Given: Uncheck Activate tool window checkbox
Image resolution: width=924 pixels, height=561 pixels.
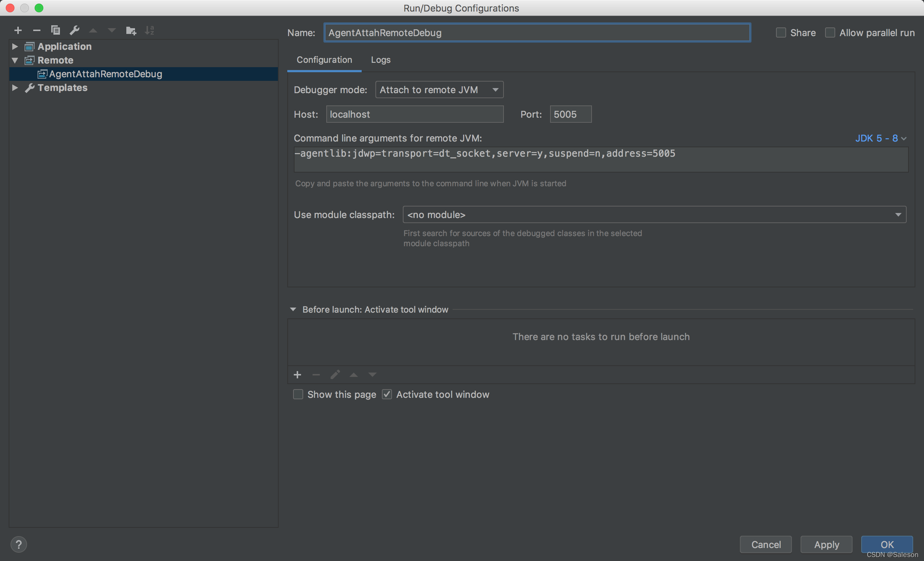Looking at the screenshot, I should coord(387,394).
